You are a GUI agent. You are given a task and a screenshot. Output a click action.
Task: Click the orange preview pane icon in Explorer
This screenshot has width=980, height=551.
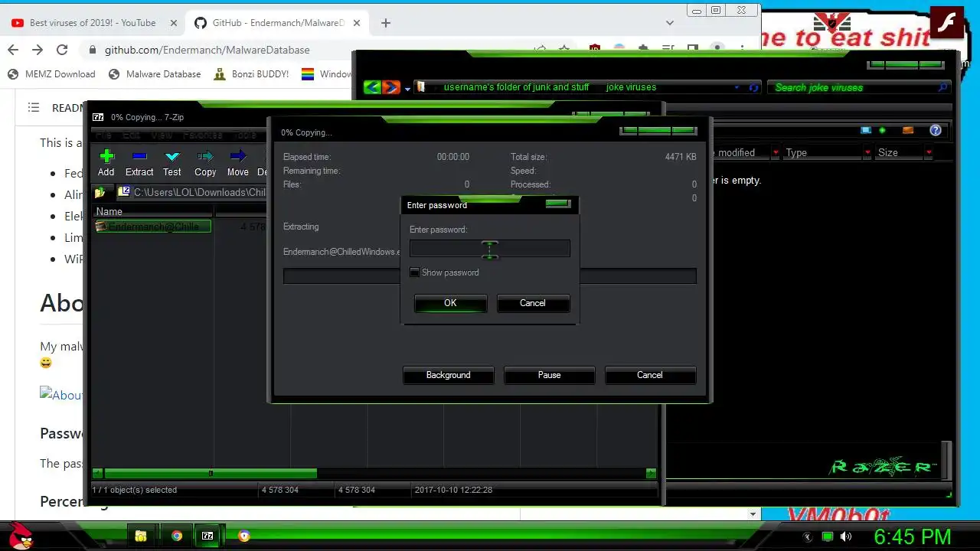coord(908,130)
